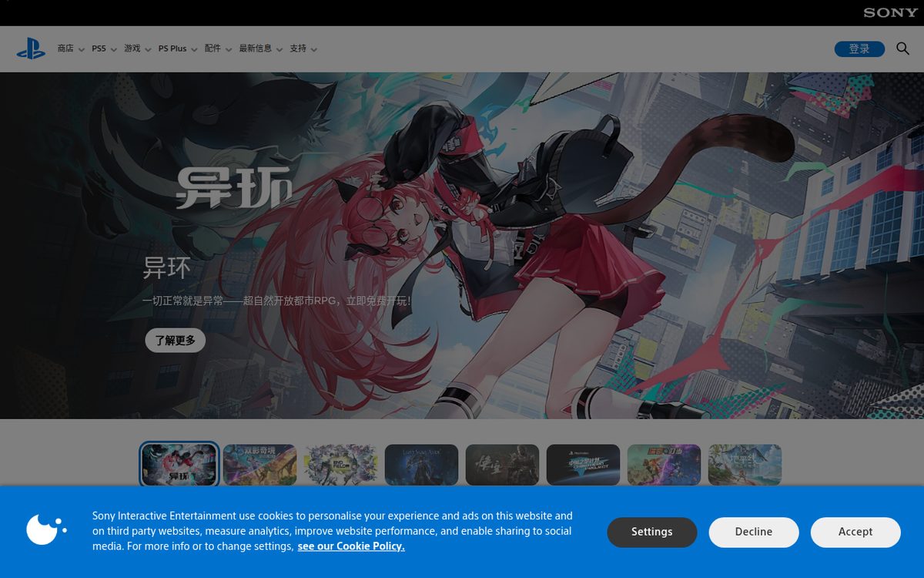Expand the 游戏 menu
Screen dimensions: 924x578
(138, 49)
